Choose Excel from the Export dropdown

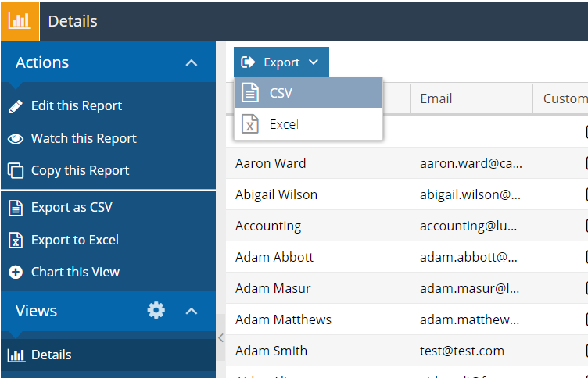coord(308,124)
